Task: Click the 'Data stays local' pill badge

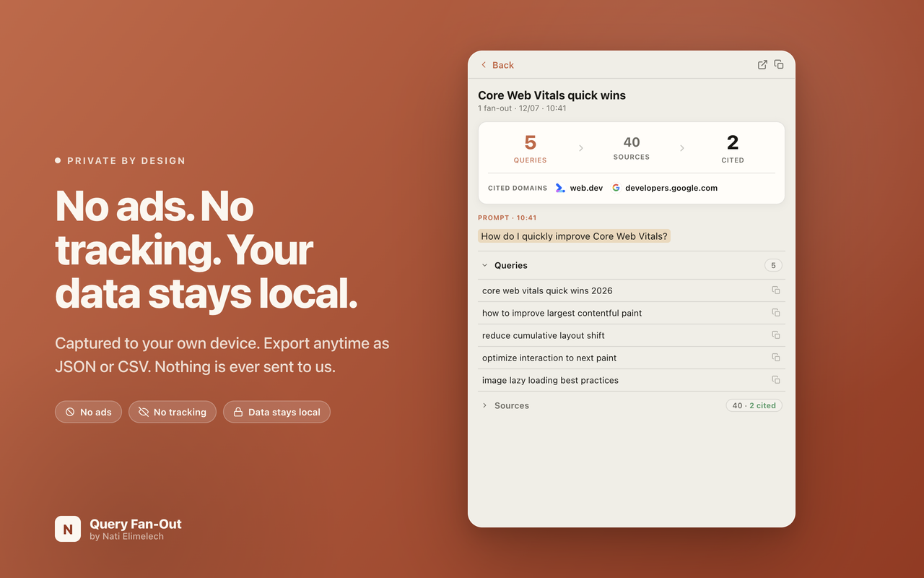Action: tap(276, 412)
